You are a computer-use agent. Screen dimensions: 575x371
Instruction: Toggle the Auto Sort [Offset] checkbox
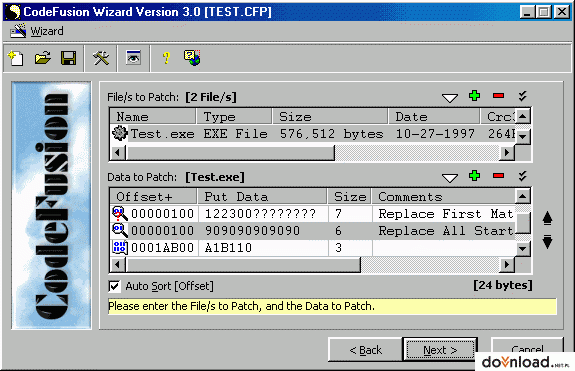pos(114,286)
